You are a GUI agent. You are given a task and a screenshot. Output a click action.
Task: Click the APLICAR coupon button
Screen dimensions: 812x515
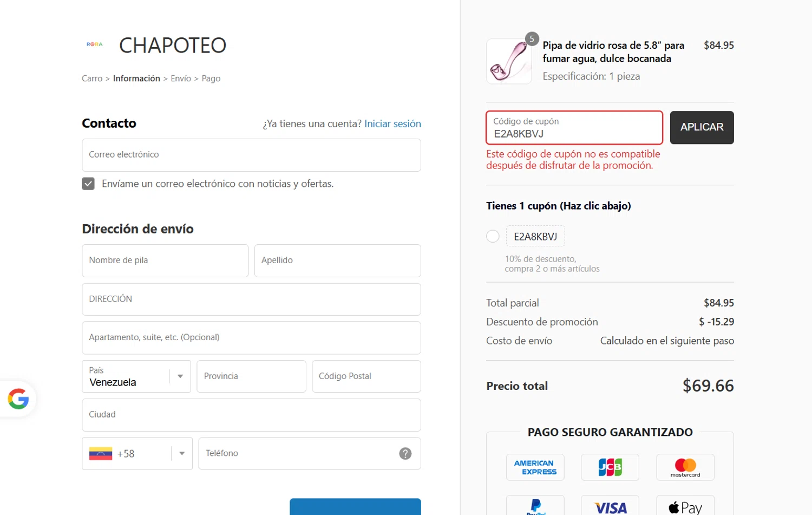[x=702, y=127]
